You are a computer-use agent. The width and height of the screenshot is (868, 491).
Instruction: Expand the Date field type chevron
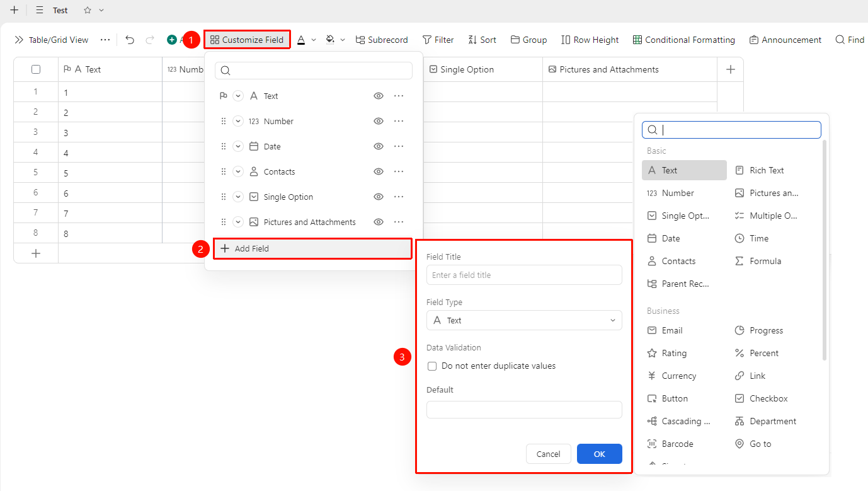point(238,146)
